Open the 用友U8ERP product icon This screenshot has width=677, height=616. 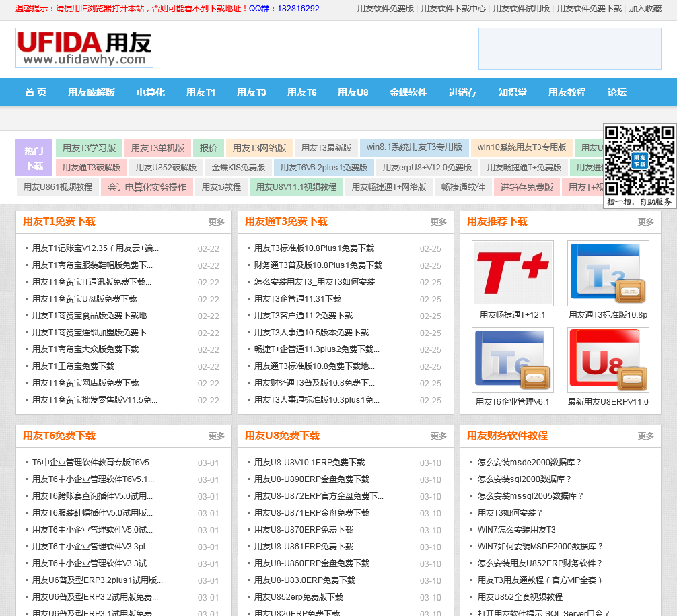point(608,360)
